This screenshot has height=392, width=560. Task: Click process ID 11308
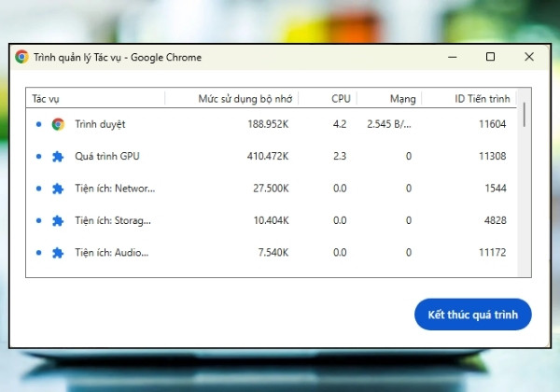point(493,157)
